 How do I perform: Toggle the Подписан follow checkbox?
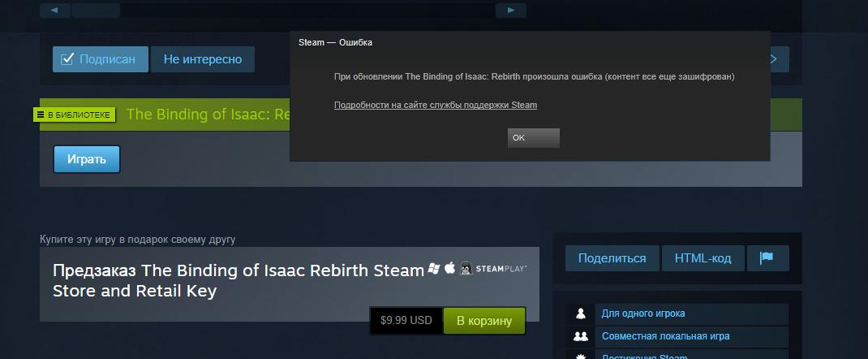click(x=67, y=58)
